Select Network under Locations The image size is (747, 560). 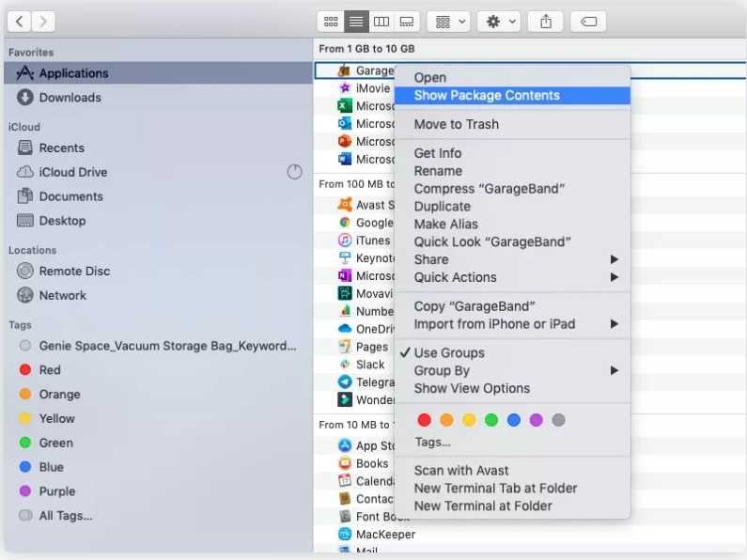point(158,295)
